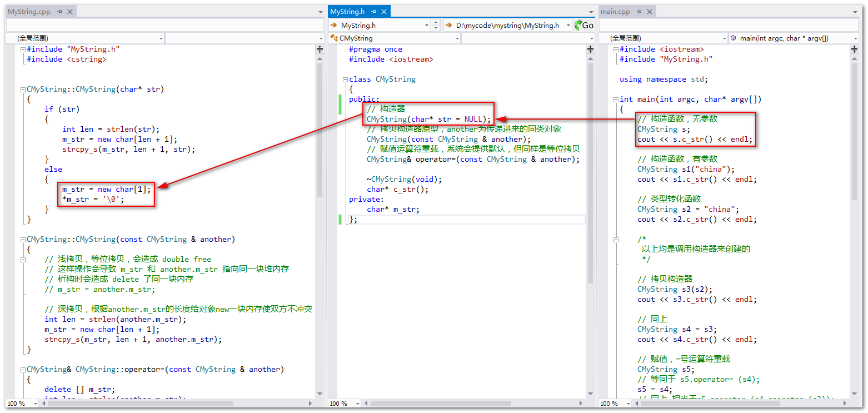The width and height of the screenshot is (868, 413).
Task: Toggle pin on the MyString.h tab
Action: [374, 11]
